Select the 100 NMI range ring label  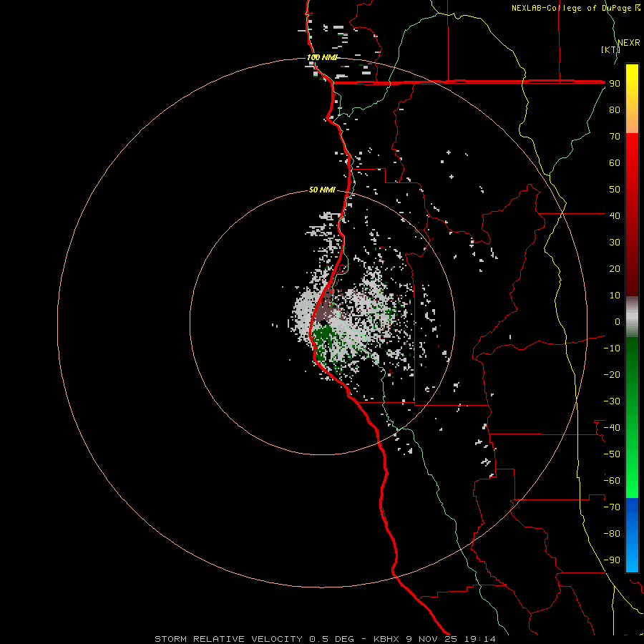coord(322,57)
